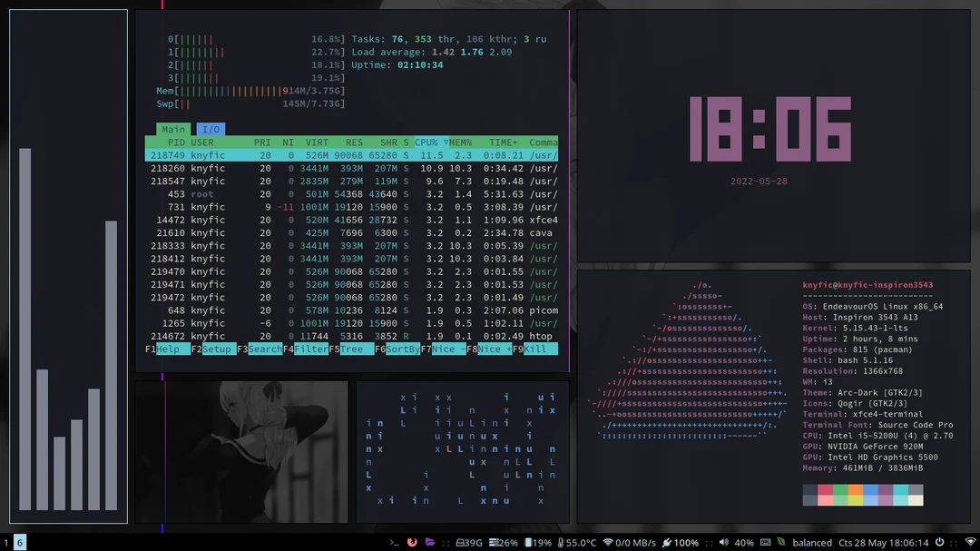
Task: Kill a process using the F9 Kill button
Action: 534,349
